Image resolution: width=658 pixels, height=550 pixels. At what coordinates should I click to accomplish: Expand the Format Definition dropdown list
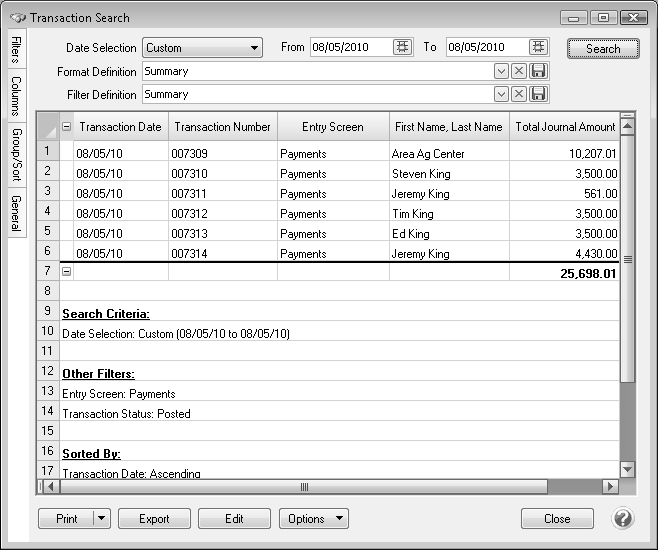click(501, 71)
